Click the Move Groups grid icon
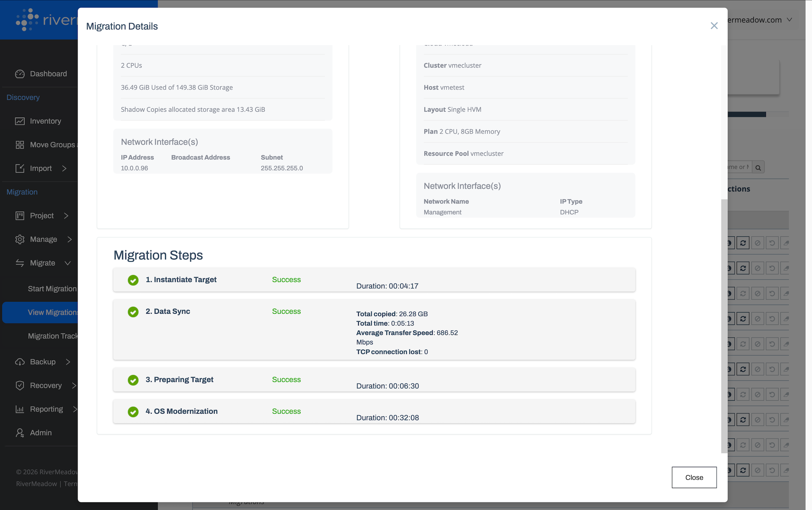The height and width of the screenshot is (510, 812). click(20, 144)
